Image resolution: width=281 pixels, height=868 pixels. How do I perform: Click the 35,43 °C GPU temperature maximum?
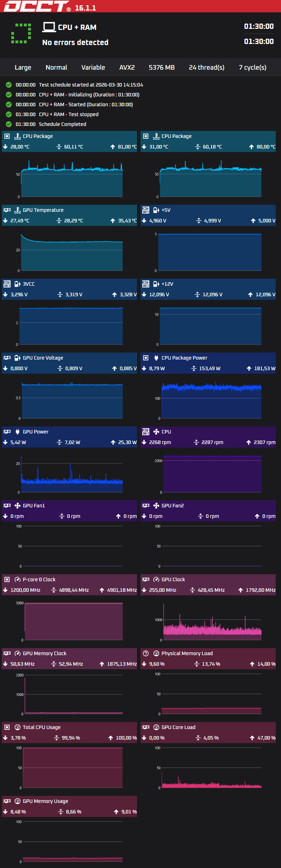pos(127,221)
